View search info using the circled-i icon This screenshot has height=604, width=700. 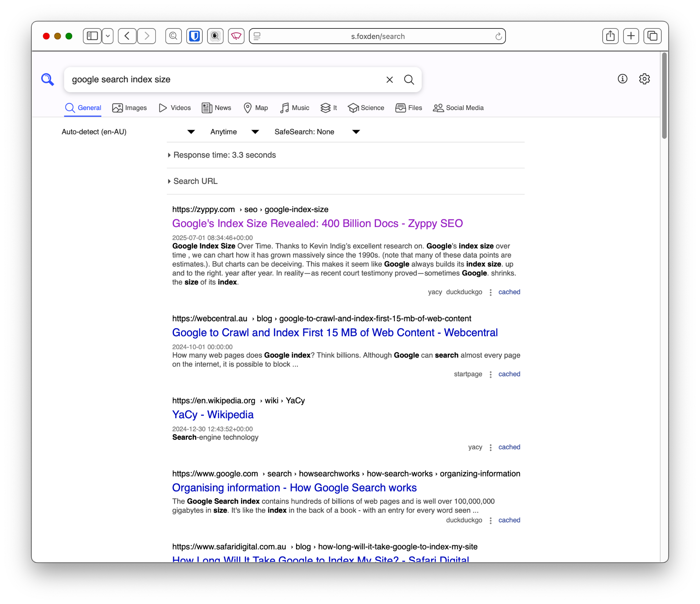point(622,79)
